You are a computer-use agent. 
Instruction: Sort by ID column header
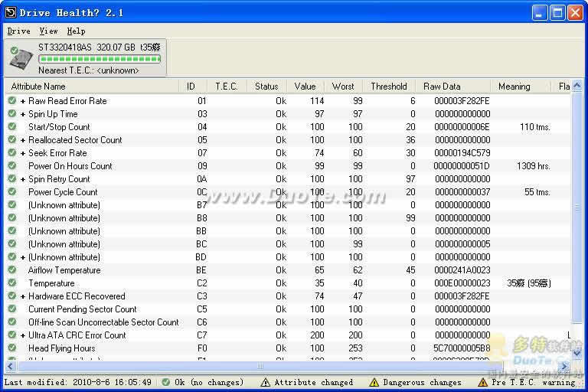192,87
